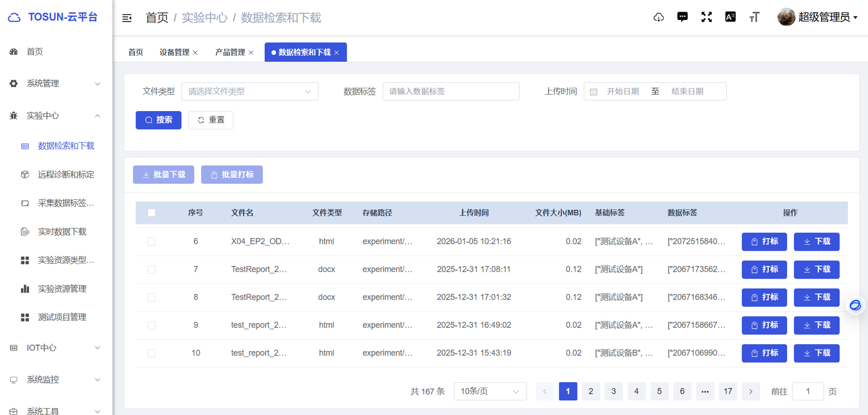868x415 pixels.
Task: Check the select-all checkbox in table header
Action: (x=151, y=213)
